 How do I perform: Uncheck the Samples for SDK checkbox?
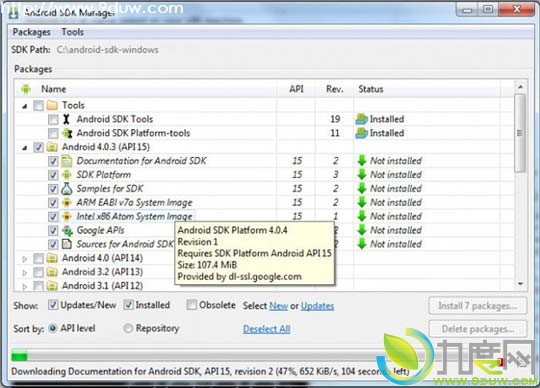(53, 189)
